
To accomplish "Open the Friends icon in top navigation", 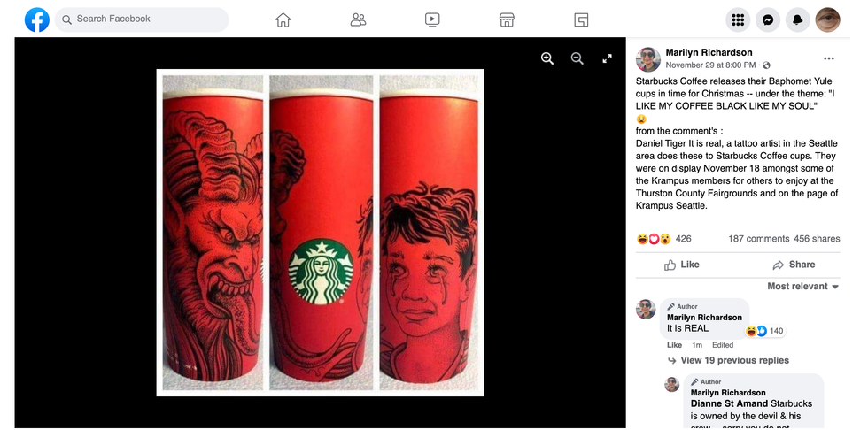I will 358,19.
